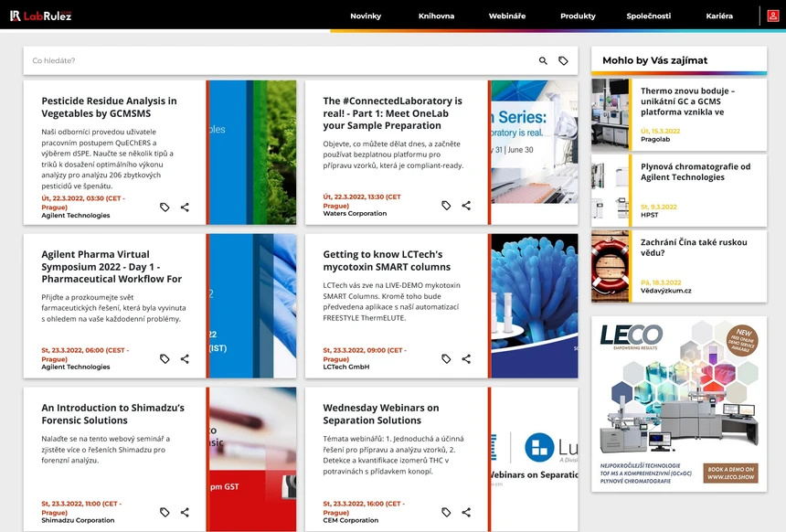Open the Novinky menu item
Viewport: 786px width, 532px height.
pos(366,16)
